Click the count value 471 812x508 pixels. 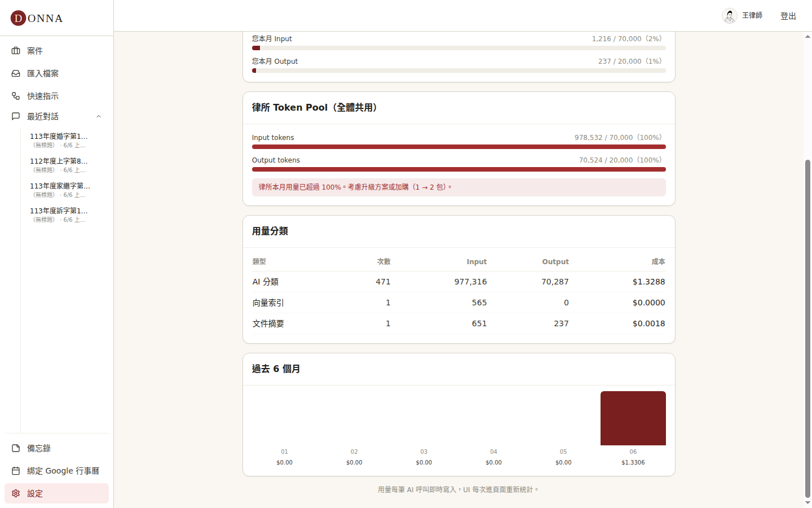(x=383, y=282)
